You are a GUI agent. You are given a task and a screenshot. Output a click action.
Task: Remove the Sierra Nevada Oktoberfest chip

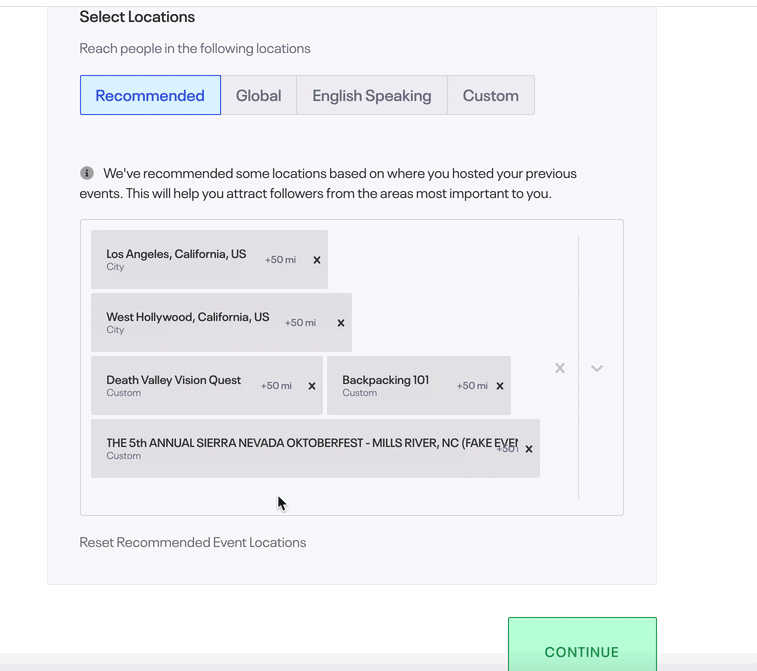click(529, 449)
